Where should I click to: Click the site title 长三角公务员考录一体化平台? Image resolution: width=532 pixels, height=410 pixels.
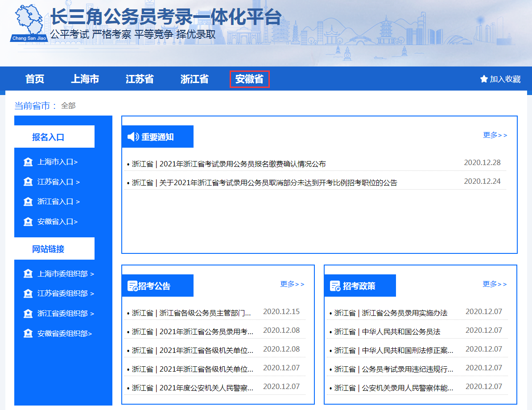(x=166, y=17)
